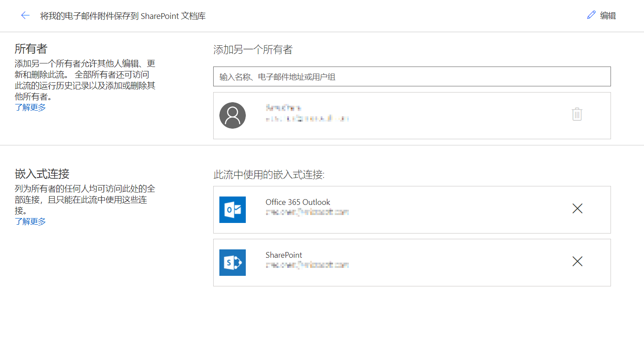The height and width of the screenshot is (345, 644).
Task: Click the flow title text at top
Action: tap(123, 16)
